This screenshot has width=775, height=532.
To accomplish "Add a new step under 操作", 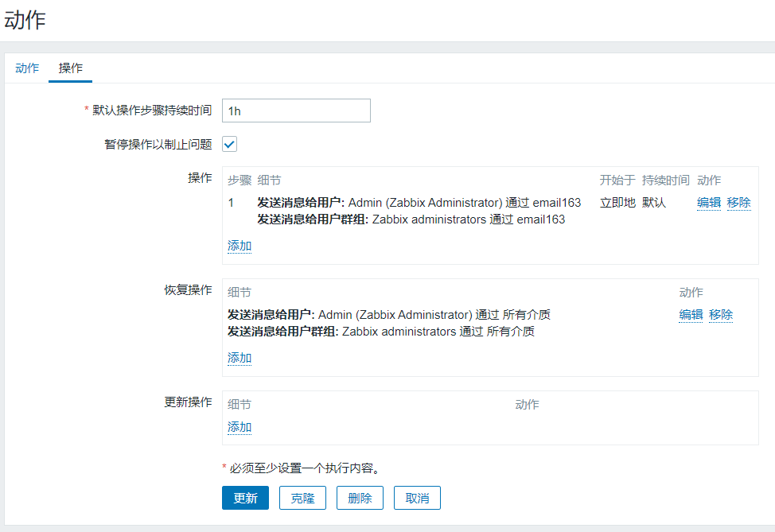I will 240,246.
